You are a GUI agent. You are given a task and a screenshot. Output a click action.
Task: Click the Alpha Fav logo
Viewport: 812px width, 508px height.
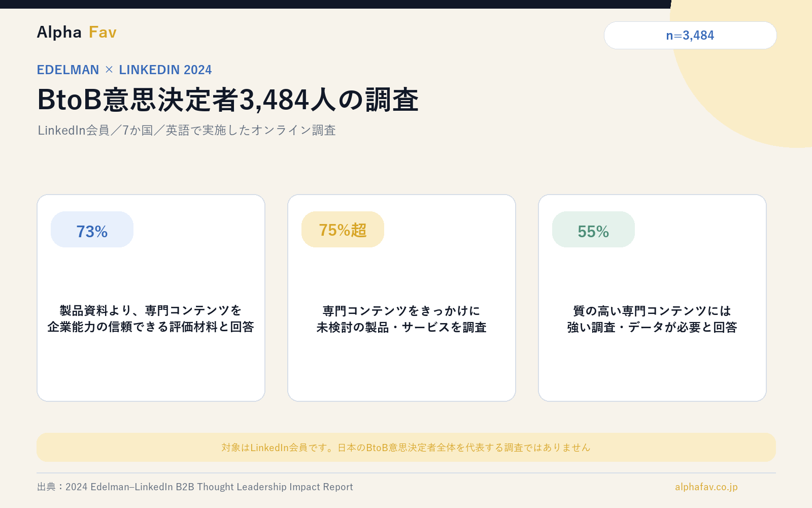point(77,33)
